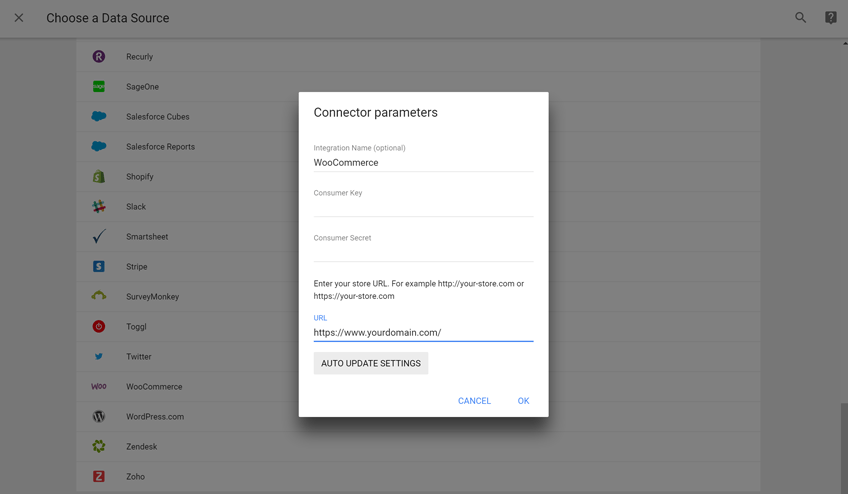Select the Slack logo icon

point(98,206)
